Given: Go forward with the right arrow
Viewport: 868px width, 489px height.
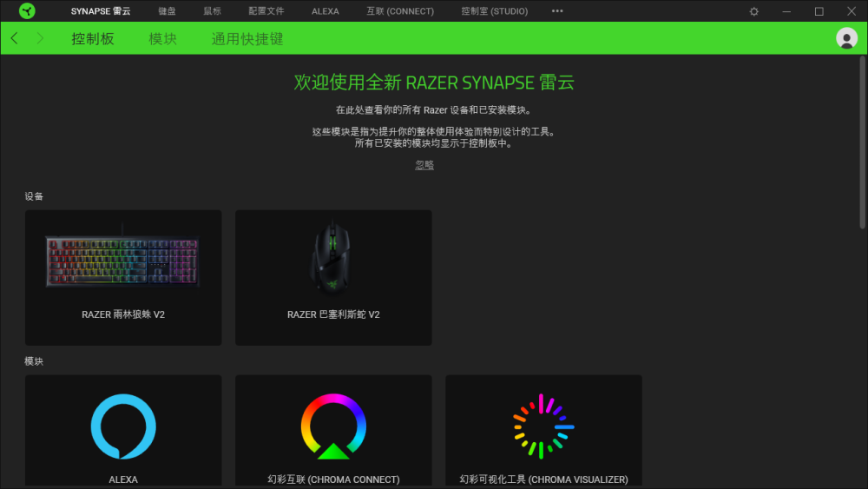Looking at the screenshot, I should (x=40, y=38).
